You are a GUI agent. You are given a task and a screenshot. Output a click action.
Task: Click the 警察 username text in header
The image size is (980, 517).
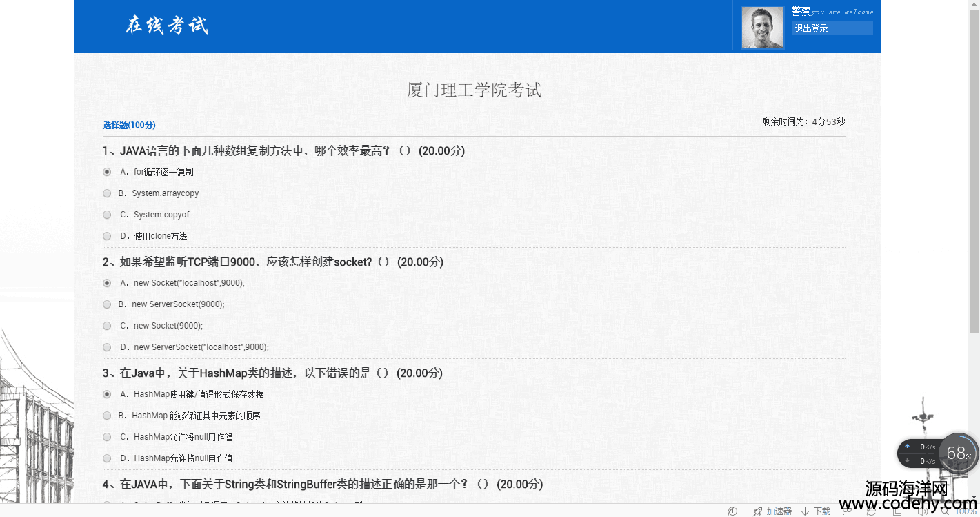[801, 11]
